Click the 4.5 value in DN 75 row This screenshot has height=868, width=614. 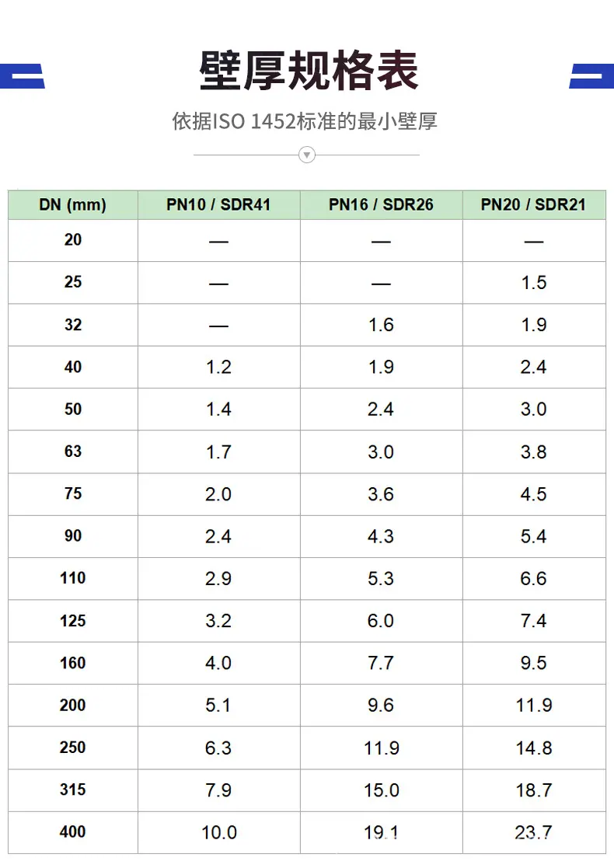coord(534,493)
